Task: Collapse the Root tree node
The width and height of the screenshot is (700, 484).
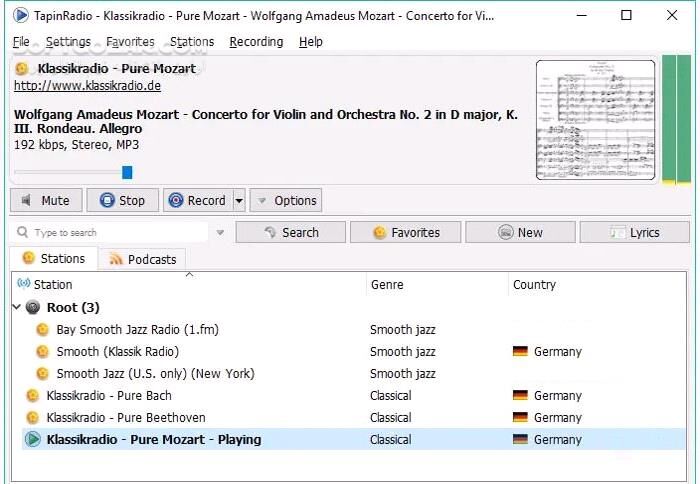Action: pyautogui.click(x=16, y=307)
